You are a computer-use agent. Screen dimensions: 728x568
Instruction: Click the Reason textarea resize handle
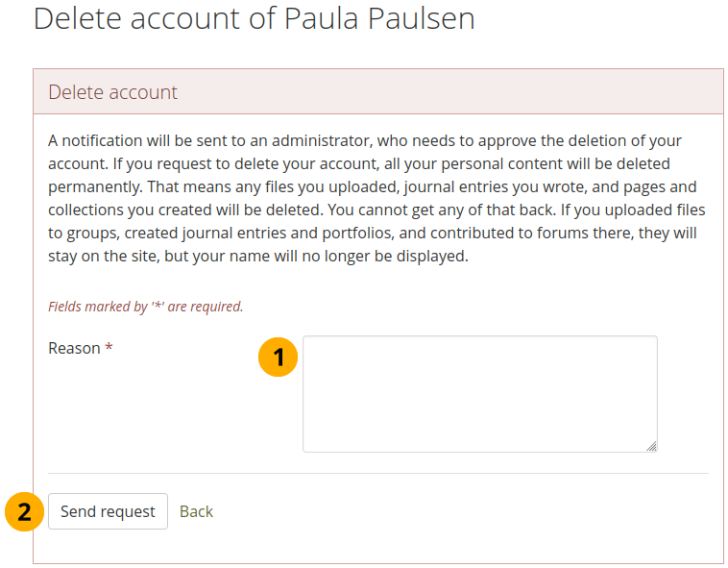(651, 446)
